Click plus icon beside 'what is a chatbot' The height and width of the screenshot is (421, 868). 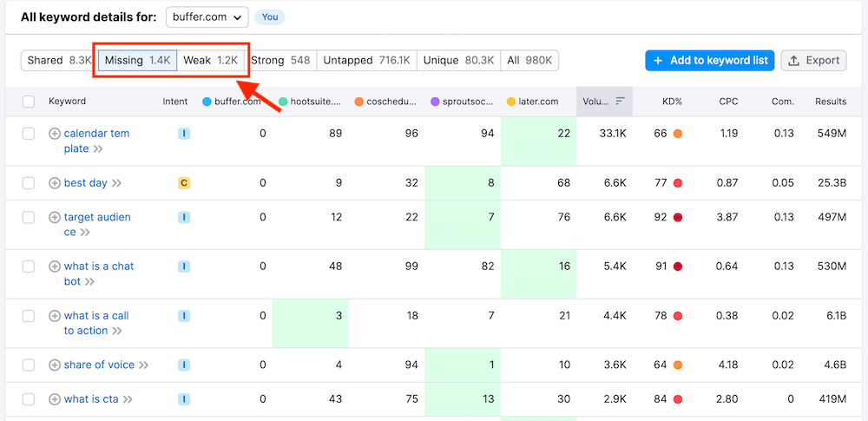coord(55,266)
